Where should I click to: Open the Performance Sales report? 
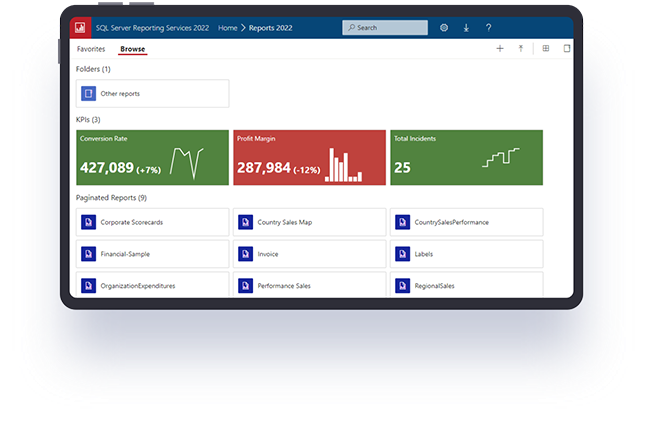(x=309, y=285)
